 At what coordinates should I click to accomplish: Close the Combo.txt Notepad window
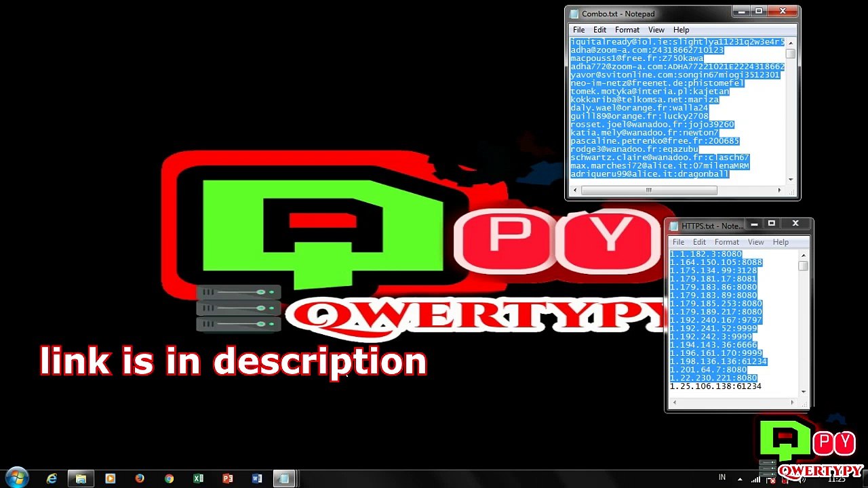[783, 12]
